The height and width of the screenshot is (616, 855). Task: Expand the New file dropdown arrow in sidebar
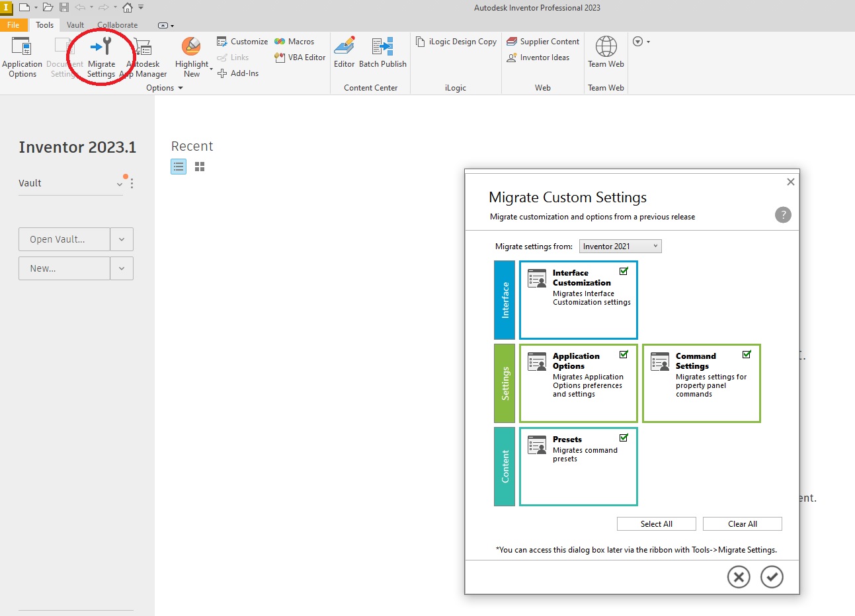point(122,268)
